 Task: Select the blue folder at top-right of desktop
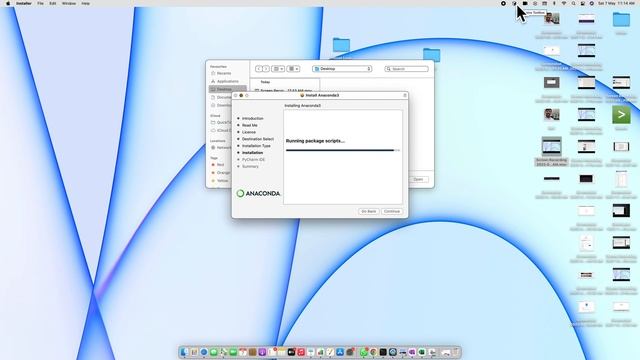(x=621, y=20)
